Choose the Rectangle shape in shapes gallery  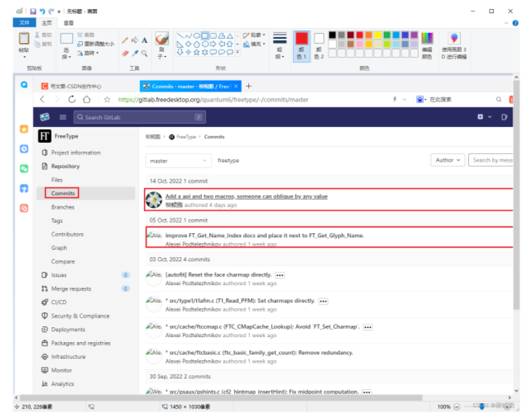click(205, 36)
